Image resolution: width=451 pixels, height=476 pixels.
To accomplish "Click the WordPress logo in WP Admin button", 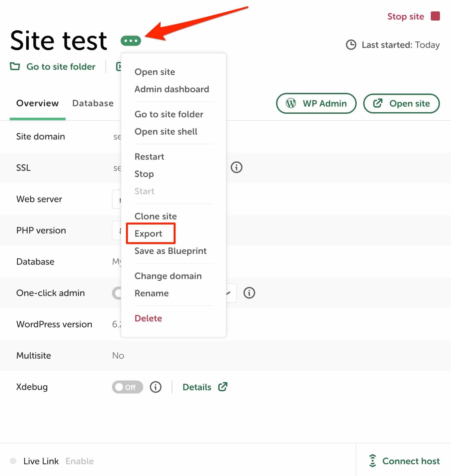I will (x=291, y=103).
